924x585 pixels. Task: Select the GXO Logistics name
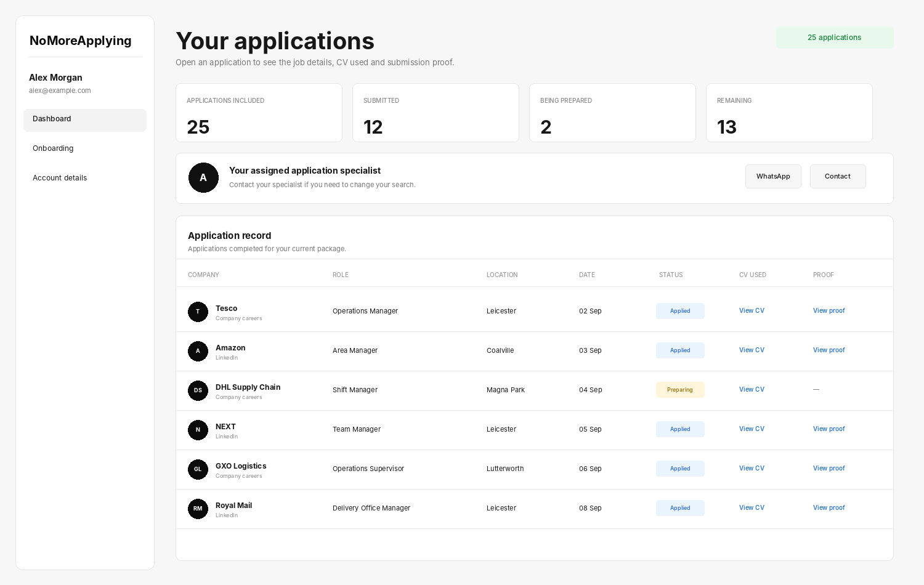(x=241, y=466)
